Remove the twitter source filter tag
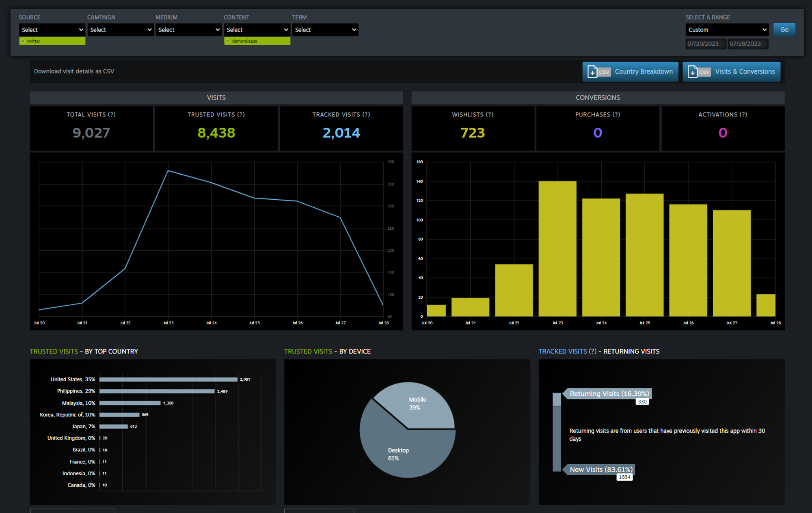This screenshot has width=812, height=513. click(x=23, y=41)
